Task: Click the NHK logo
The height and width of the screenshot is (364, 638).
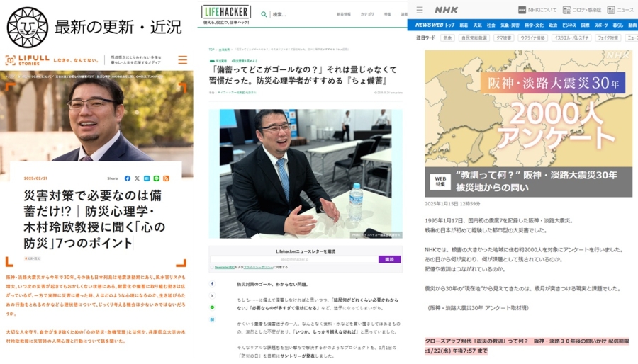Action: 447,10
